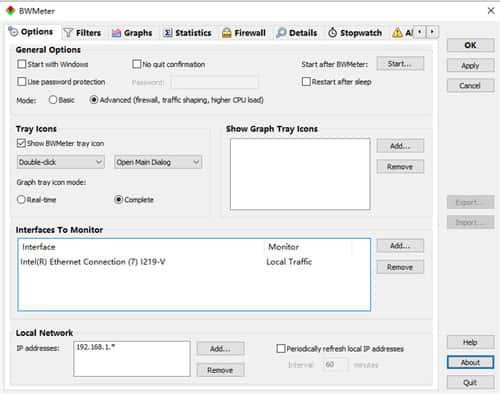The height and width of the screenshot is (394, 500).
Task: Select the 192.168.1.* IP address entry
Action: [x=96, y=347]
